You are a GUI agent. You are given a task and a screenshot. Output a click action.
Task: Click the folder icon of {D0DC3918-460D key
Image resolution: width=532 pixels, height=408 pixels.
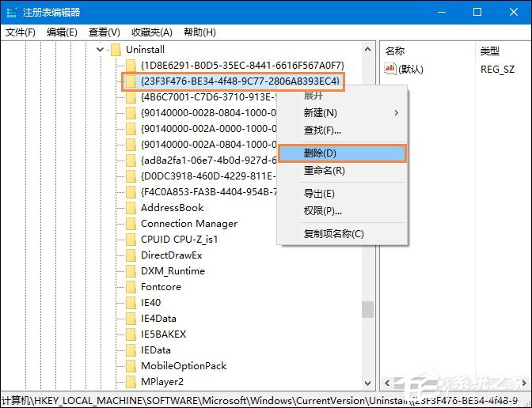point(131,176)
